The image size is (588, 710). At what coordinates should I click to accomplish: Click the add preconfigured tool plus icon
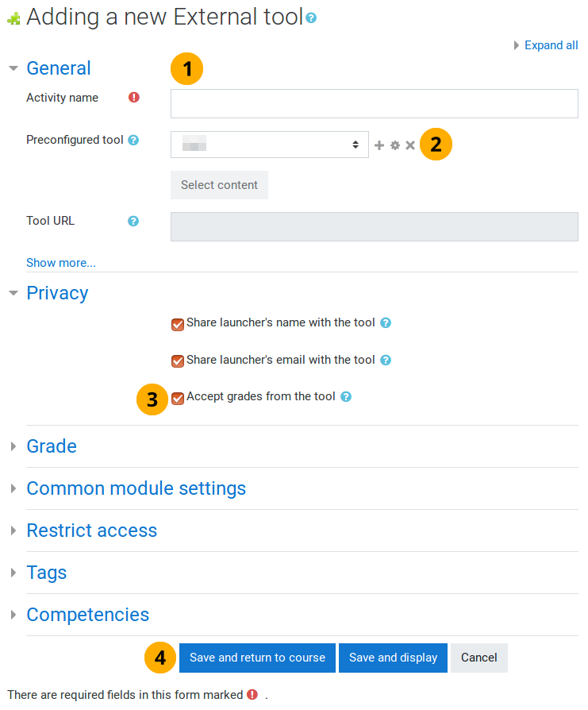[x=379, y=145]
